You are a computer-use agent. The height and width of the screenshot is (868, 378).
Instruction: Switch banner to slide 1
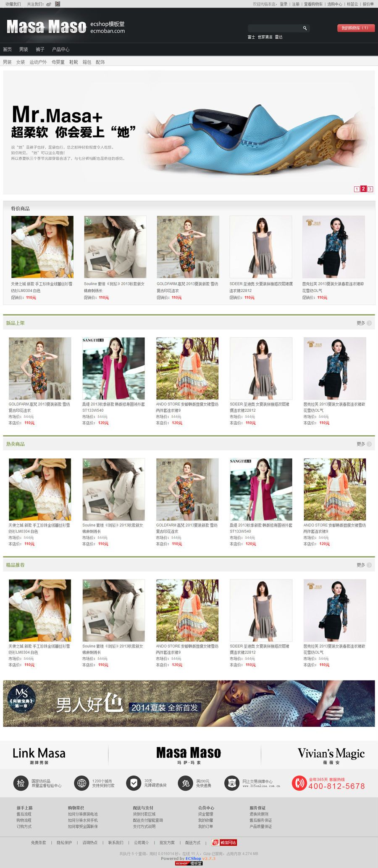tap(357, 189)
